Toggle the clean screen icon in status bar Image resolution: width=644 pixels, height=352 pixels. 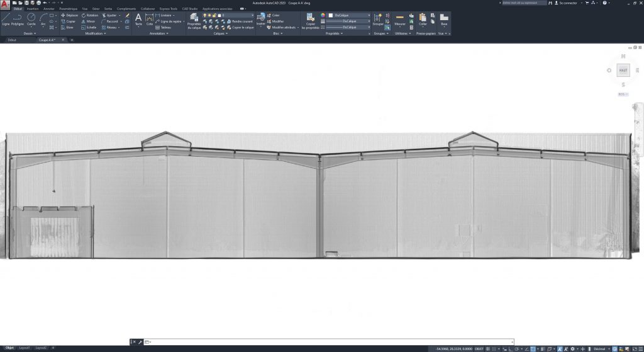tap(634, 349)
